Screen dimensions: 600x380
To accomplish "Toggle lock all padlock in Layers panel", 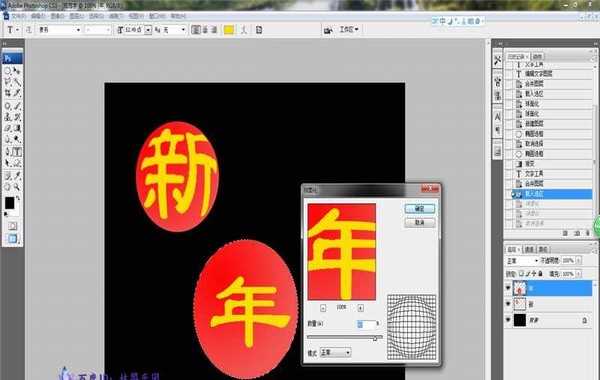I will tap(540, 274).
